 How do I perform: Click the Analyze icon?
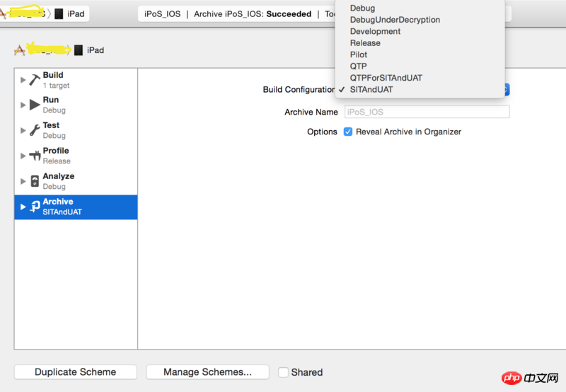[x=35, y=181]
